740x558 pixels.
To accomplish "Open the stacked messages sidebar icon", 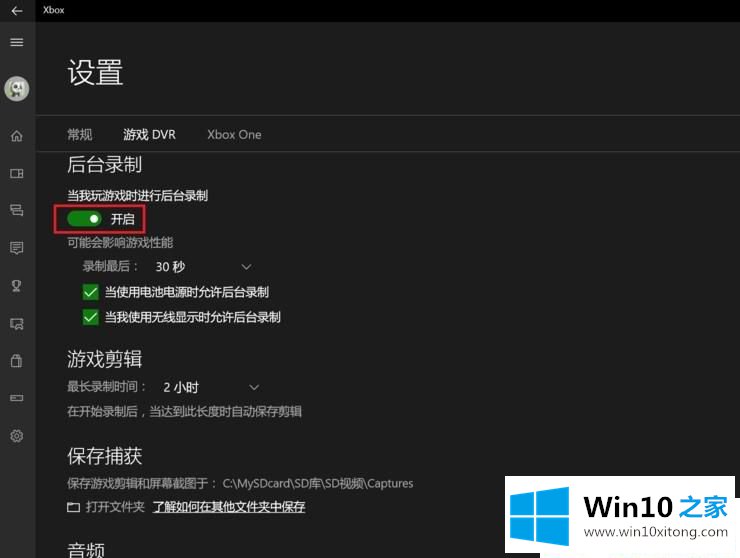I will pyautogui.click(x=17, y=210).
